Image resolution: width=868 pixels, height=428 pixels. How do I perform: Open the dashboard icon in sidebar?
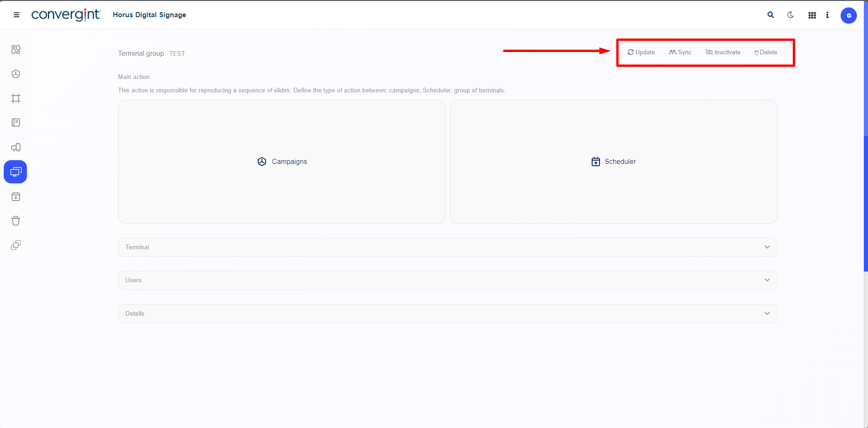(x=16, y=49)
